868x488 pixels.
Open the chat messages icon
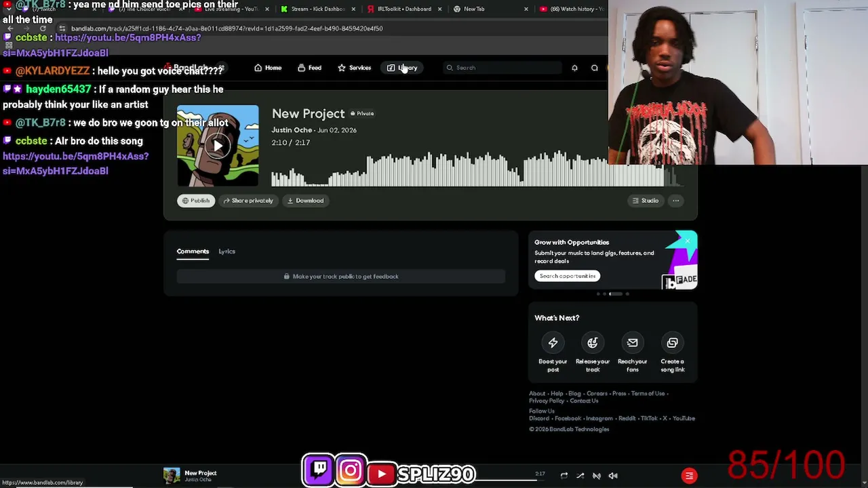pos(595,68)
